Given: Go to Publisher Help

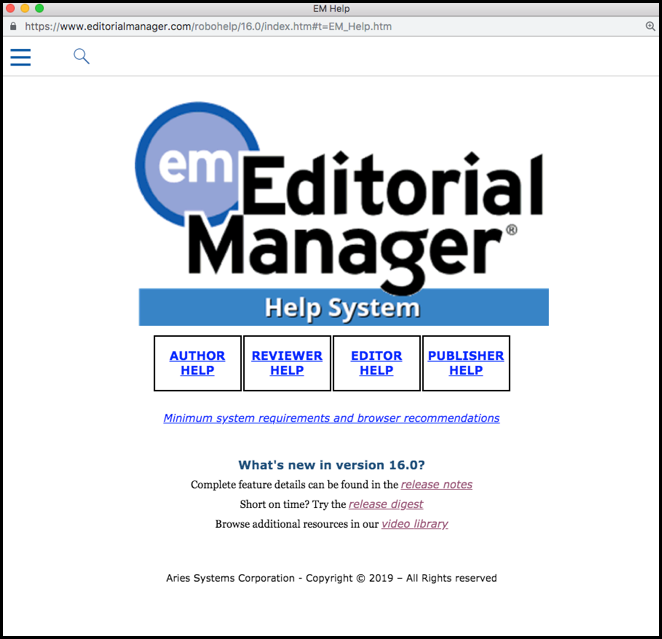Looking at the screenshot, I should tap(466, 363).
